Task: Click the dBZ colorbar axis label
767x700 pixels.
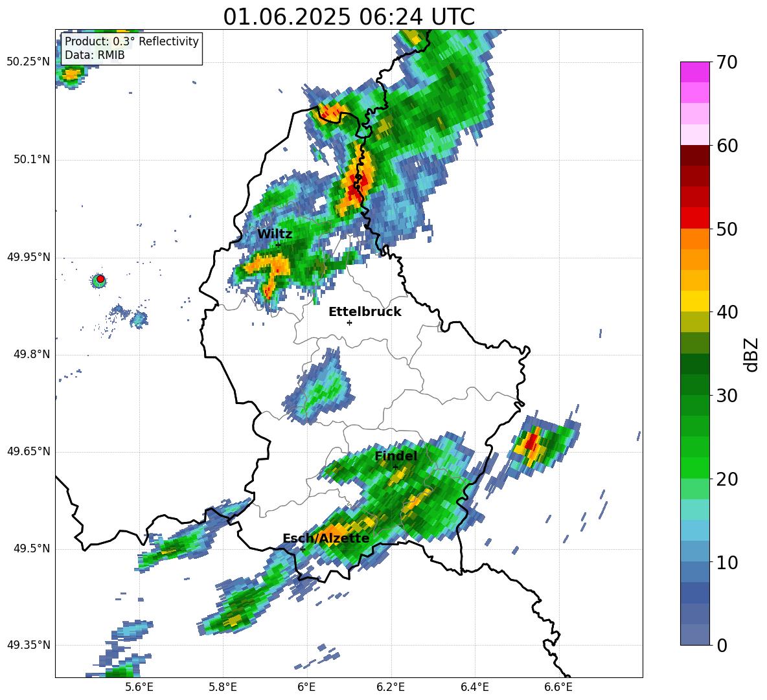Action: click(751, 354)
